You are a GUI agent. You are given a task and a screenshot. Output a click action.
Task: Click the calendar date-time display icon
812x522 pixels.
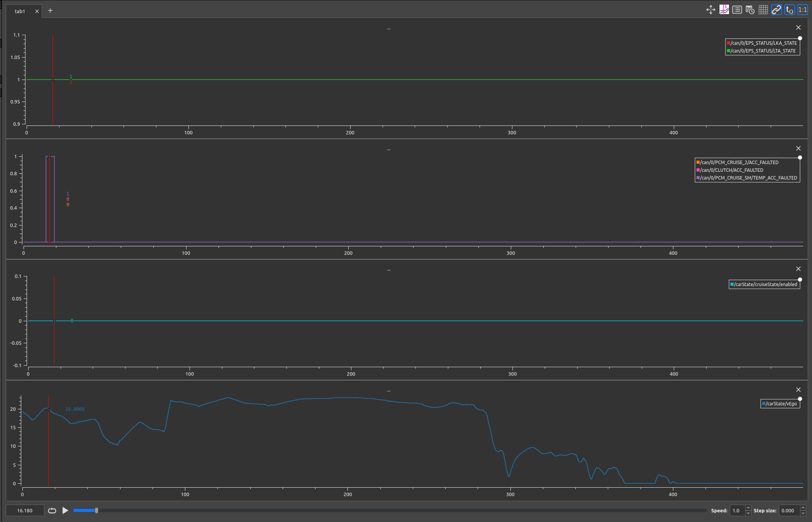(x=750, y=10)
